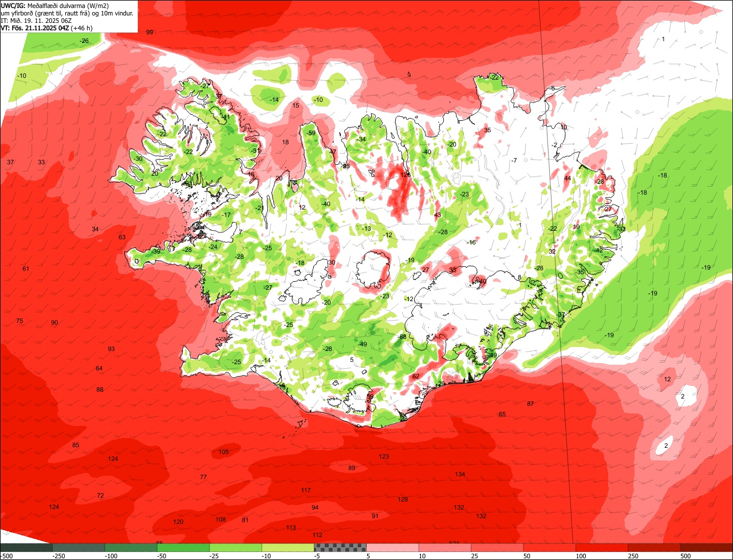Click the ocean flux value 120

click(178, 522)
